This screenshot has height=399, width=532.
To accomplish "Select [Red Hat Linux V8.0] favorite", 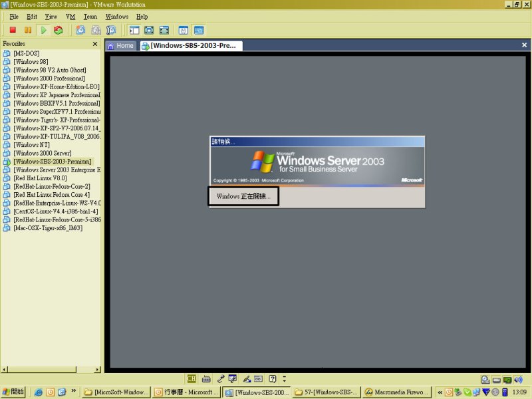I will (x=40, y=178).
